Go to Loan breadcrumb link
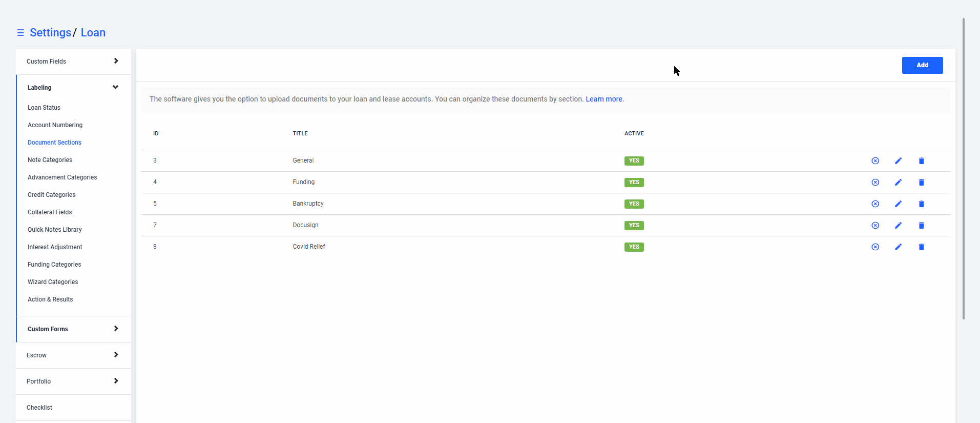The image size is (980, 423). pos(93,33)
